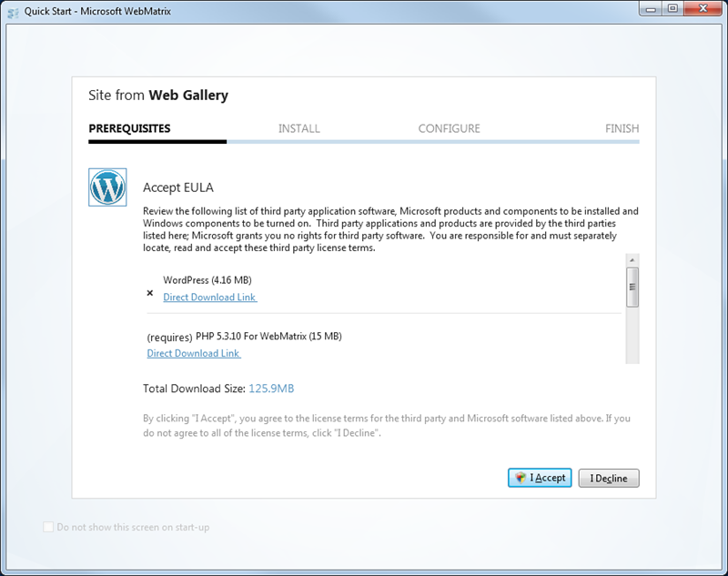Select the INSTALL step tab
This screenshot has width=728, height=576.
(x=299, y=128)
